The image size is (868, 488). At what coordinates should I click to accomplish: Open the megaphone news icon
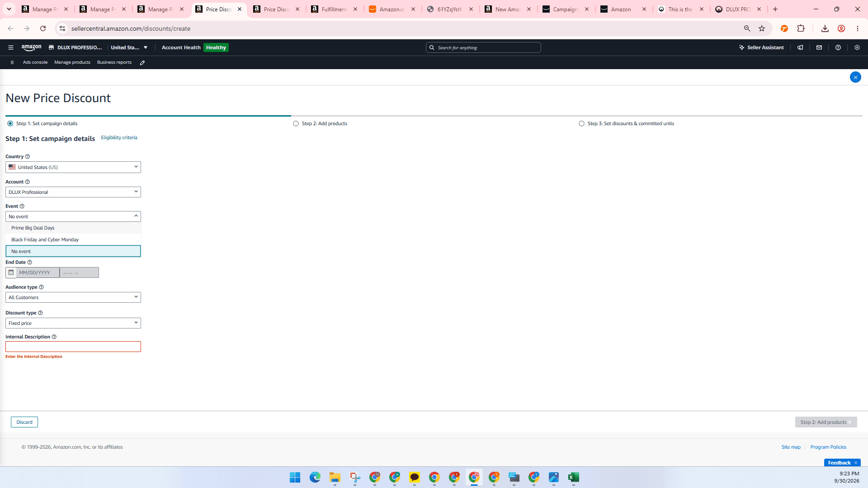tap(800, 47)
